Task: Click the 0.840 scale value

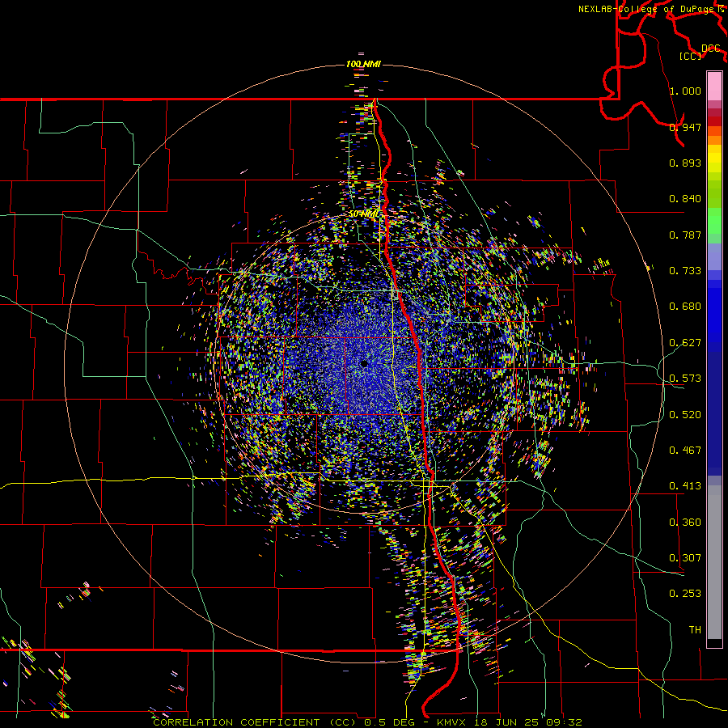Action: [x=685, y=199]
